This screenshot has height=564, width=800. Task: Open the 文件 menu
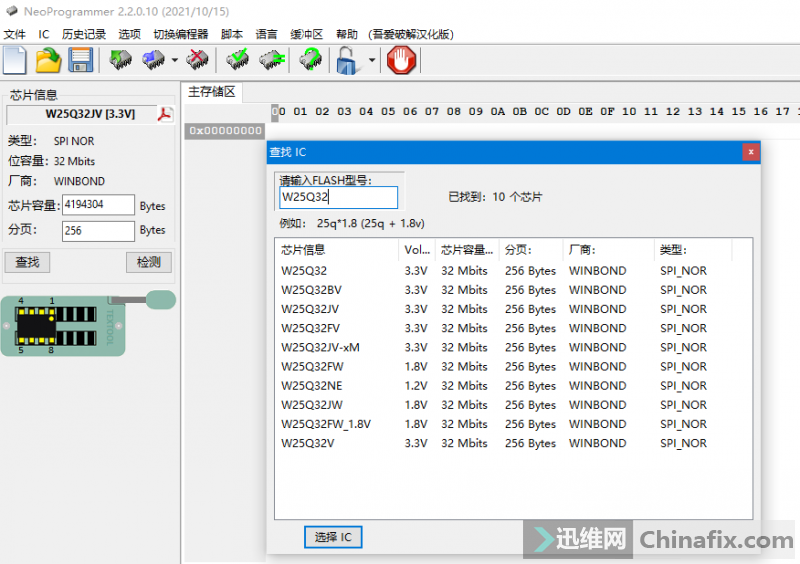tap(14, 34)
